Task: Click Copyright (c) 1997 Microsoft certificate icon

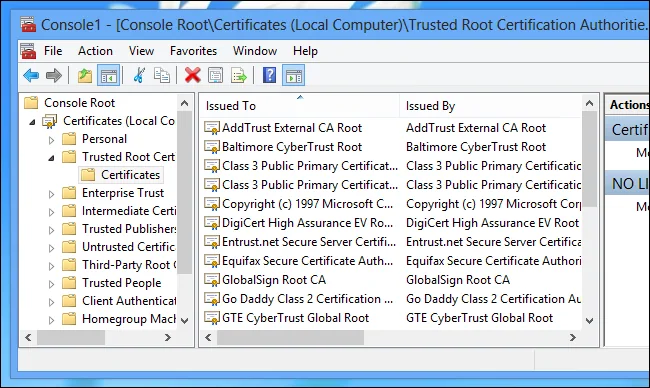Action: (x=212, y=204)
